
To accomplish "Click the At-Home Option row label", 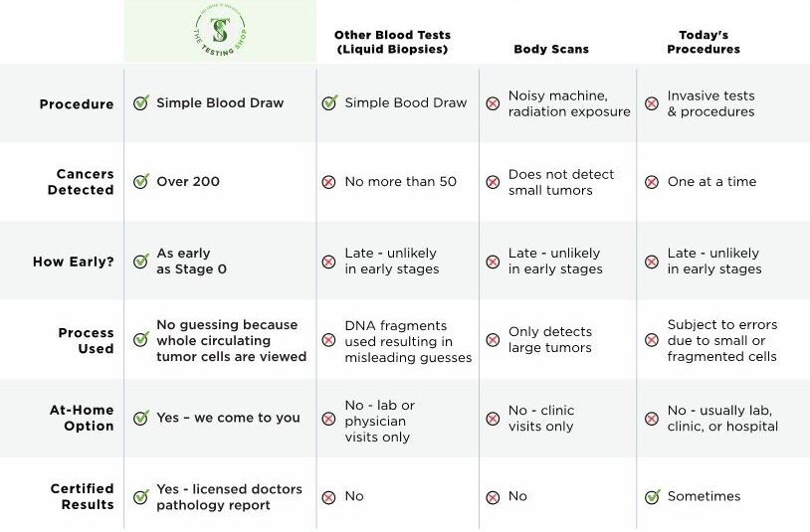I will click(x=82, y=418).
